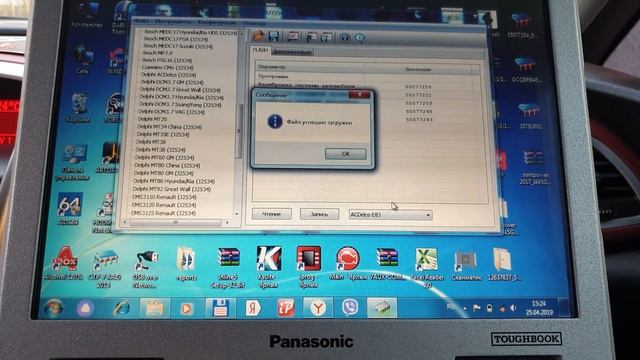Open Панель управления desktop icon
Image resolution: width=640 pixels, height=360 pixels.
pos(74,162)
